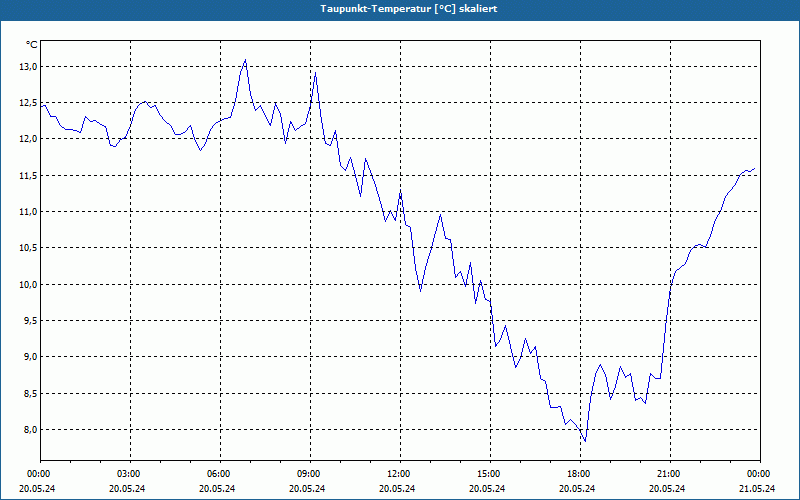Click the '°C' unit label
800x500 pixels.
point(32,45)
